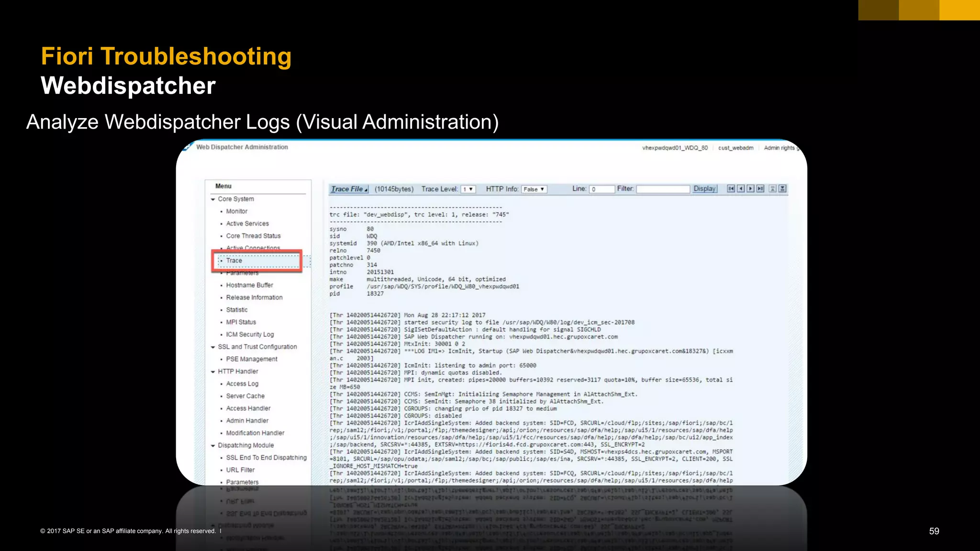Open Admin Handler entry
This screenshot has width=980, height=551.
[247, 421]
